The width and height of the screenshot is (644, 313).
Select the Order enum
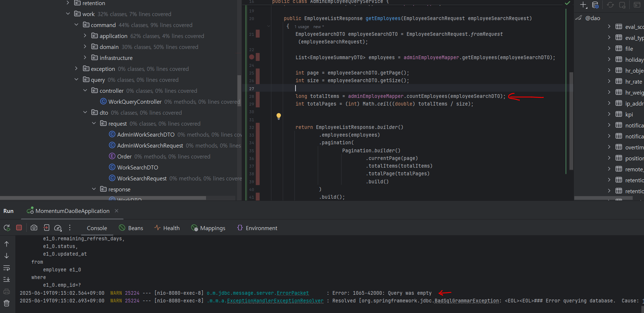[124, 156]
